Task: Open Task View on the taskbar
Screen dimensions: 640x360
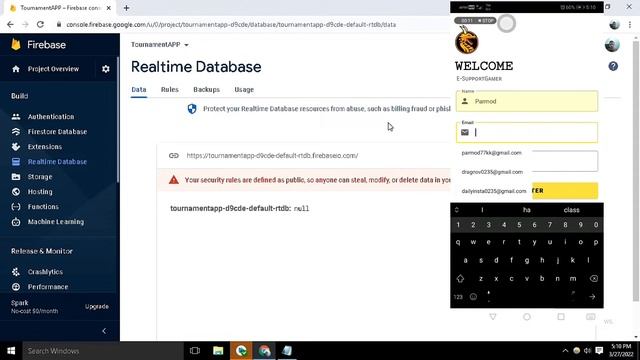Action: tap(195, 351)
